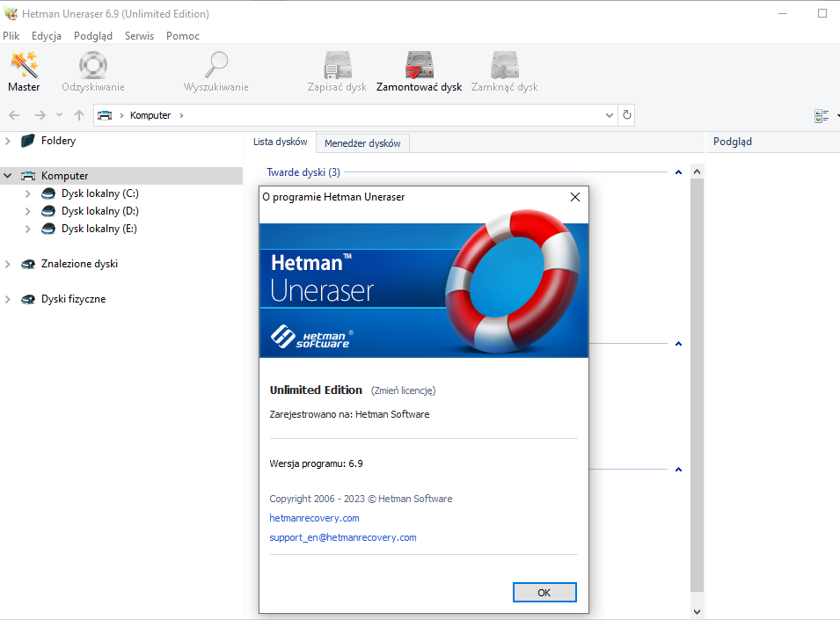This screenshot has width=840, height=620.
Task: Click the Zapisać dysk toolbar icon
Action: (x=337, y=65)
